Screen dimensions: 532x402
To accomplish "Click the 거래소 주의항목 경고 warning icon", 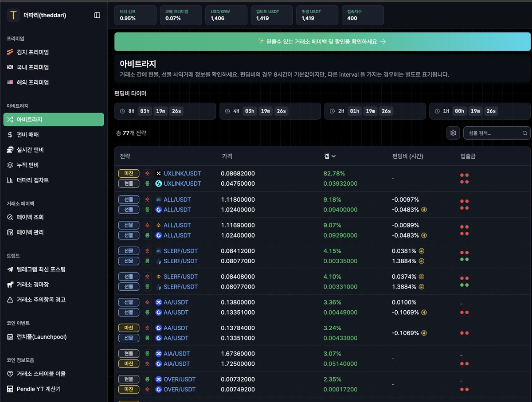I will 10,300.
